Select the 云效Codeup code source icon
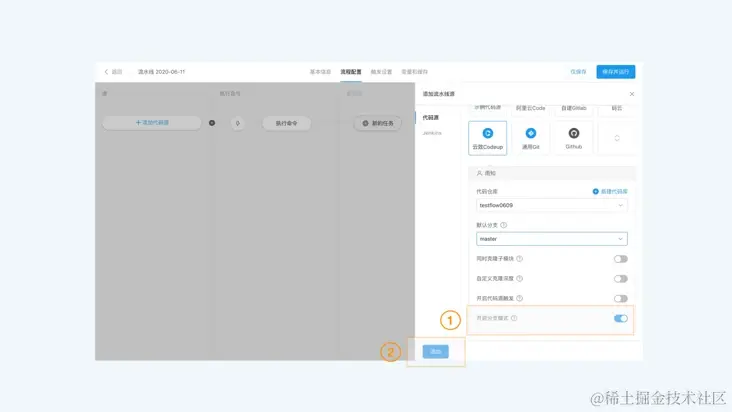Viewport: 732px width, 412px height. pos(487,133)
